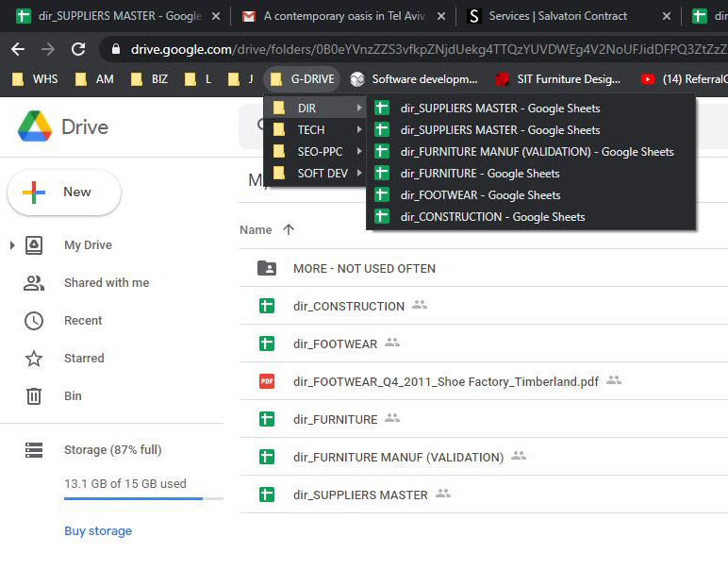Open Recent files in the sidebar
This screenshot has height=570, width=728.
pos(82,321)
